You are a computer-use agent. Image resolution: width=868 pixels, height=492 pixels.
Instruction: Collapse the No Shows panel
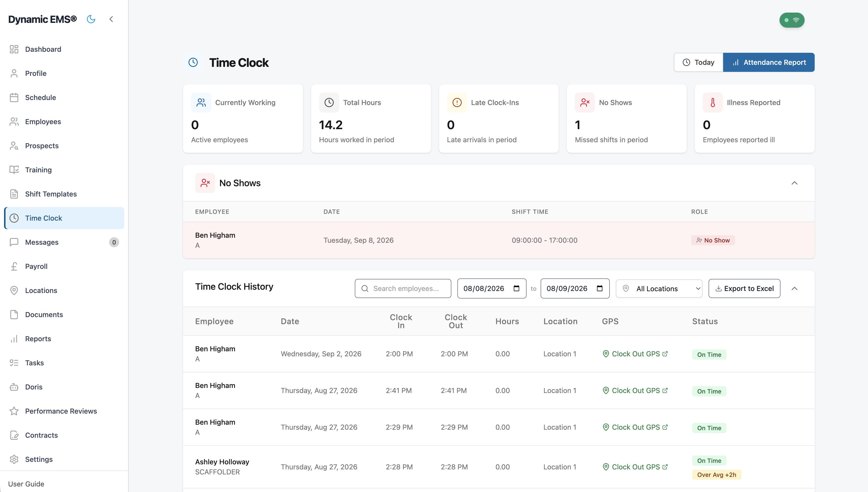click(794, 183)
